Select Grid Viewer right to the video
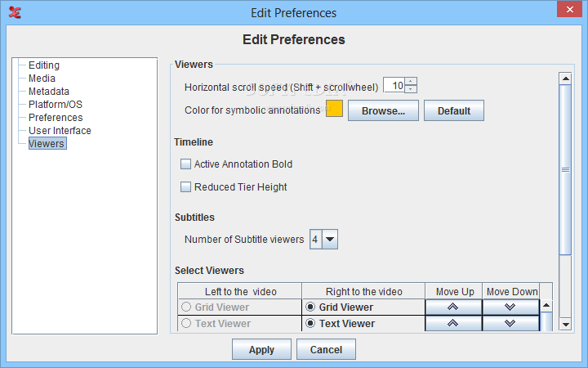Image resolution: width=588 pixels, height=368 pixels. (310, 307)
